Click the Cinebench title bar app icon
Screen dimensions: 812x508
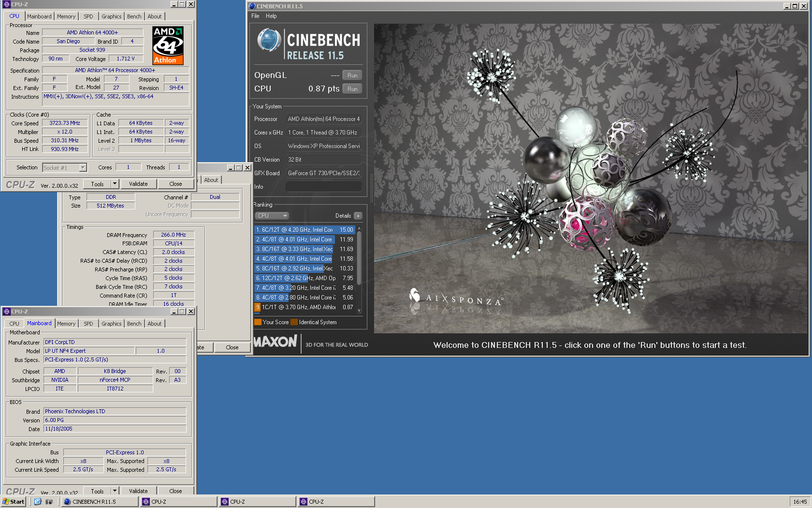(252, 6)
